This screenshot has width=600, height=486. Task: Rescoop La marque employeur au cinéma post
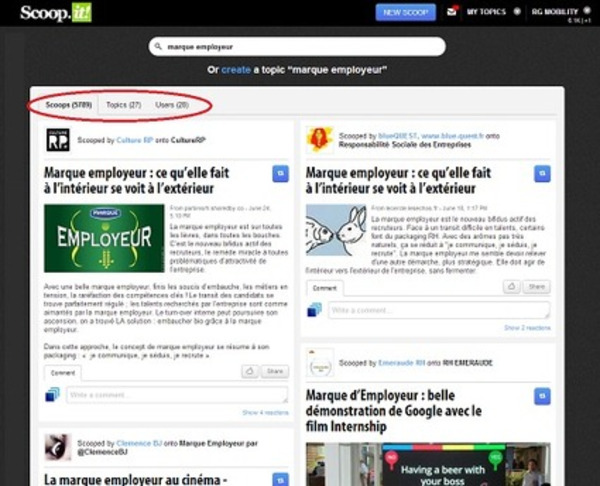coord(280,480)
